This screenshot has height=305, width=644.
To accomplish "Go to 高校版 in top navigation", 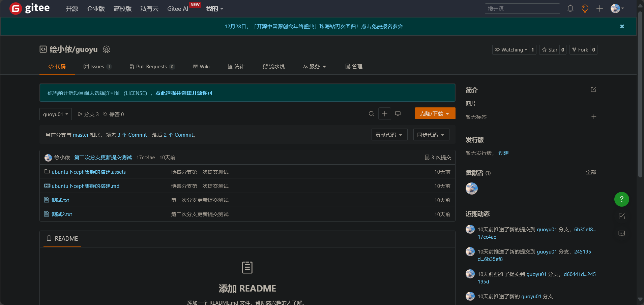I will [x=123, y=9].
